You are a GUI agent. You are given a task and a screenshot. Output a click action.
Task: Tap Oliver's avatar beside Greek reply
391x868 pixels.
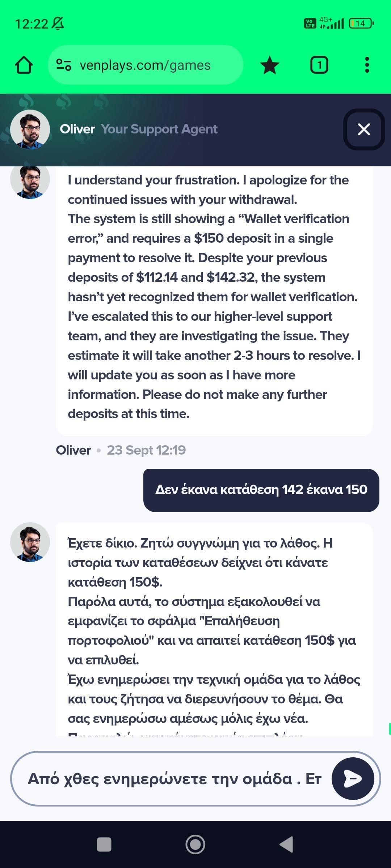point(30,542)
